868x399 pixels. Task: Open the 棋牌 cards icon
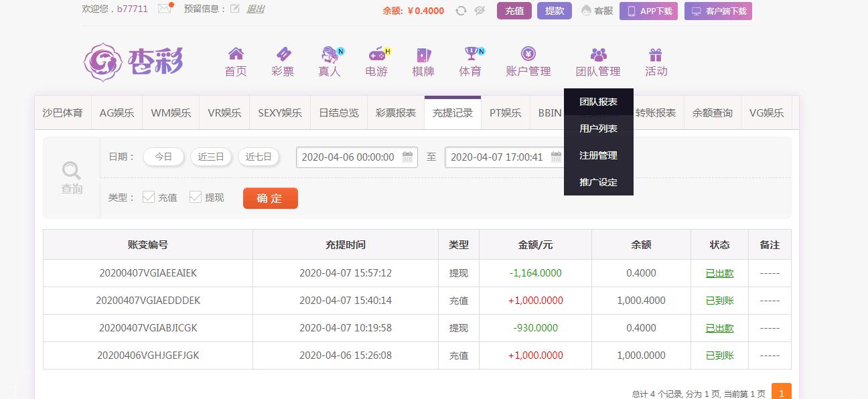click(423, 54)
